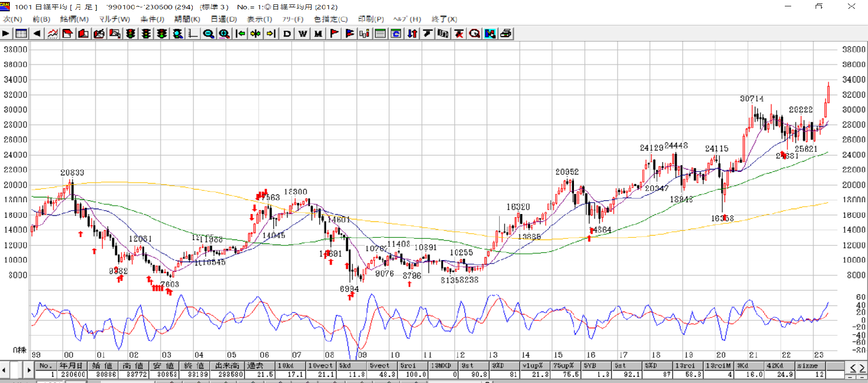Click the bottom-left scrollbar left arrow
Screen dimensions: 868x383
(x=4, y=370)
